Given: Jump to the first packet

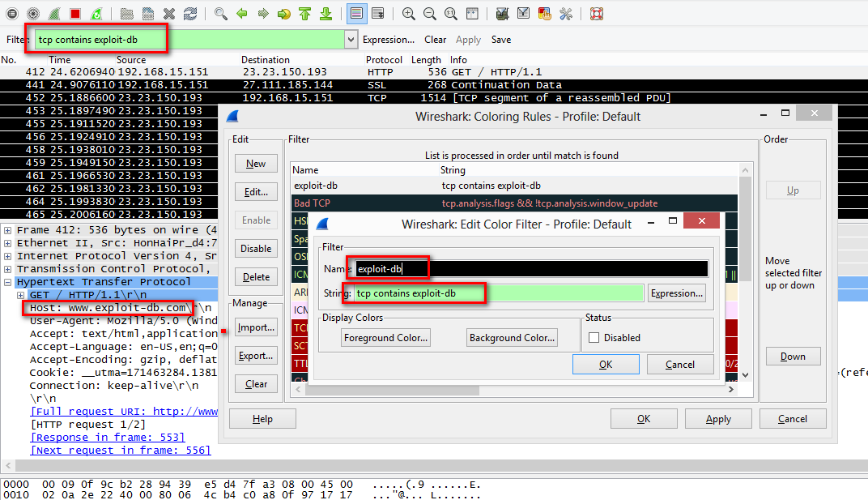Looking at the screenshot, I should (x=304, y=14).
